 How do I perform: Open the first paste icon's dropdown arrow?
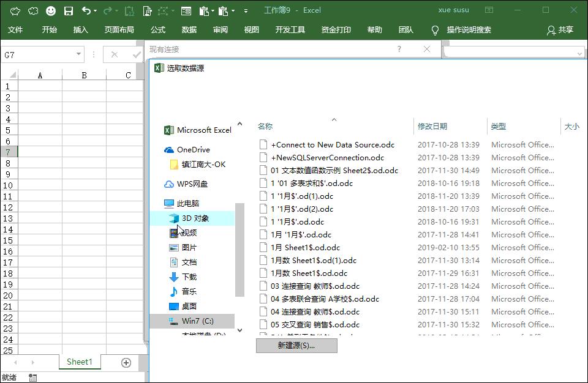point(213,11)
